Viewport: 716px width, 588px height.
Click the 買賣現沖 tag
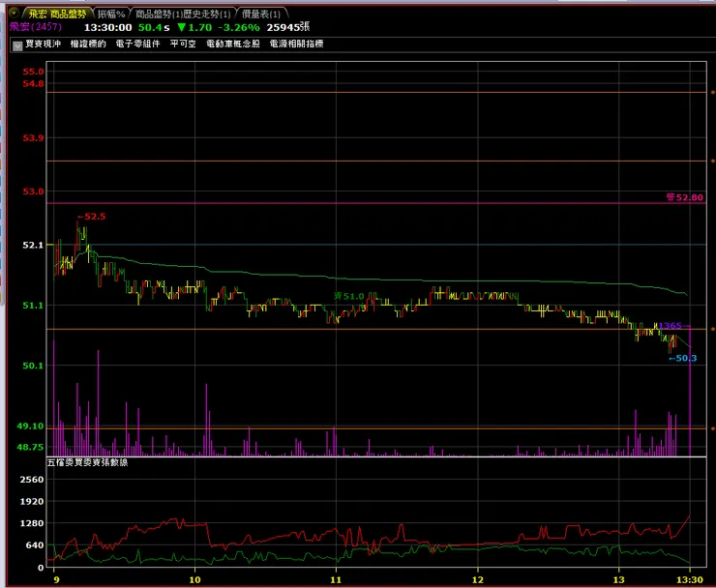43,44
